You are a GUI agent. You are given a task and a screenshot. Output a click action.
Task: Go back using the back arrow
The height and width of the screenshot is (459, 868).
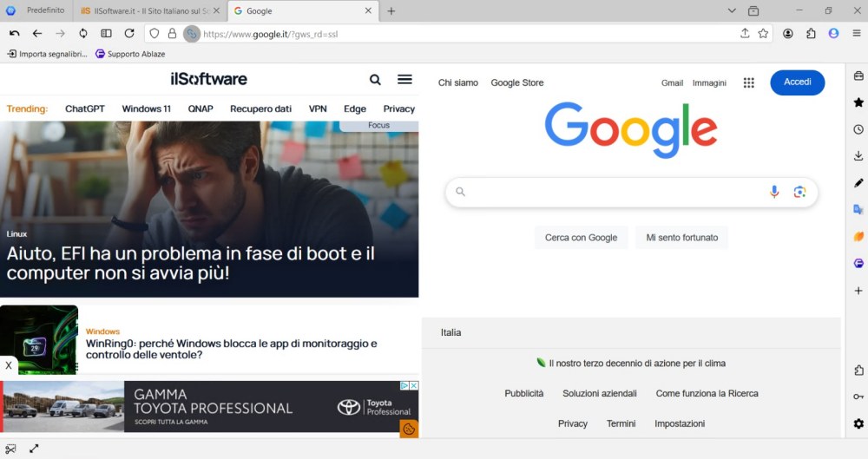37,34
